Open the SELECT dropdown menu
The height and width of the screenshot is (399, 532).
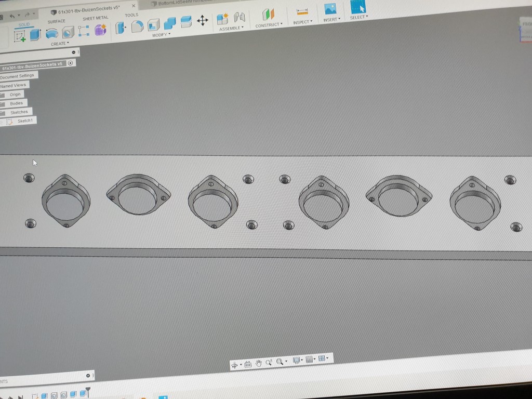coord(359,17)
